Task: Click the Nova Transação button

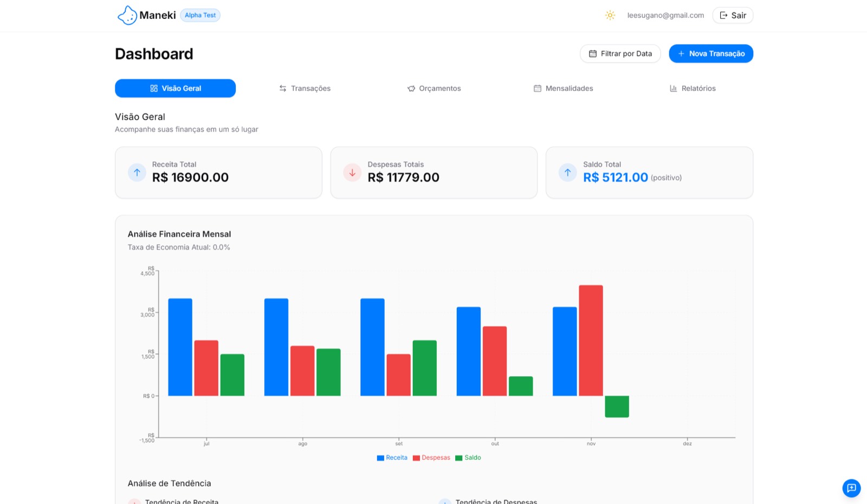Action: (710, 54)
